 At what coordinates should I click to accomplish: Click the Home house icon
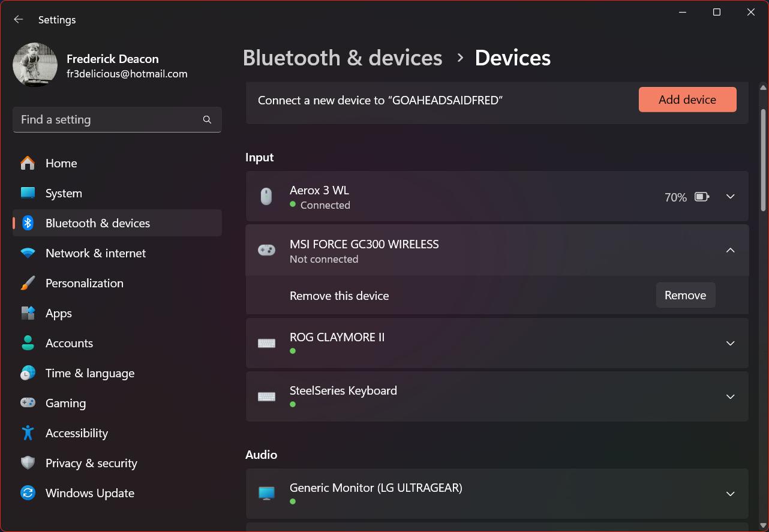(28, 163)
